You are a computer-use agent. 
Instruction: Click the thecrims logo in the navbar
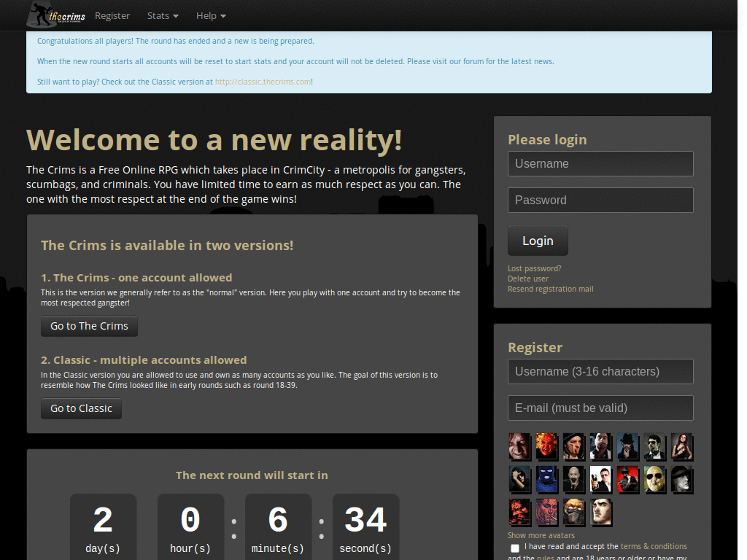[57, 15]
